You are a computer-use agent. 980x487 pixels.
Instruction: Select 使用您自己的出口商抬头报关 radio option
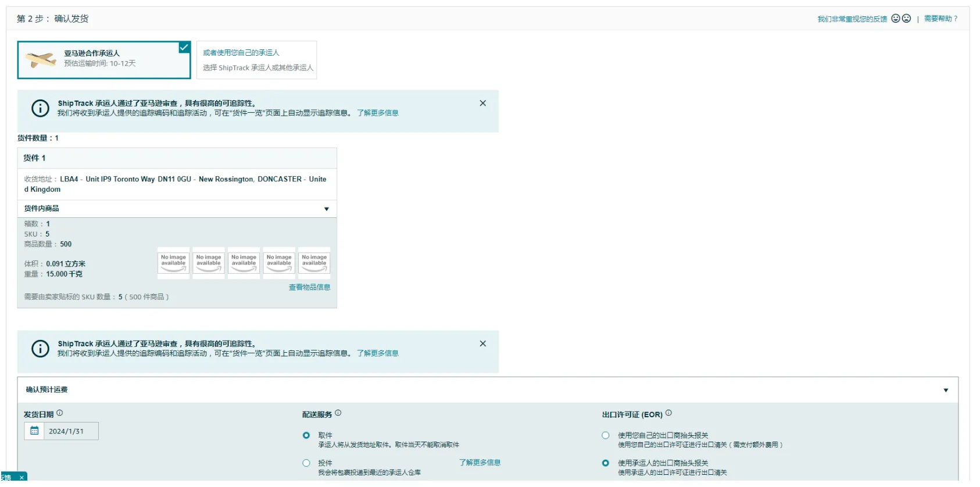click(606, 435)
